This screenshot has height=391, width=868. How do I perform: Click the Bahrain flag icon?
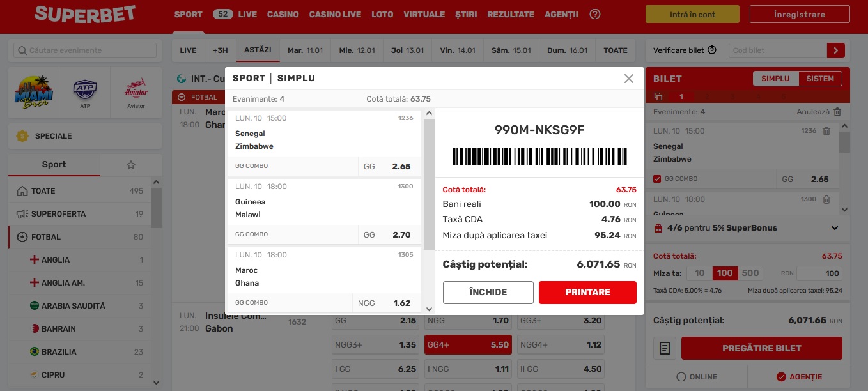35,329
